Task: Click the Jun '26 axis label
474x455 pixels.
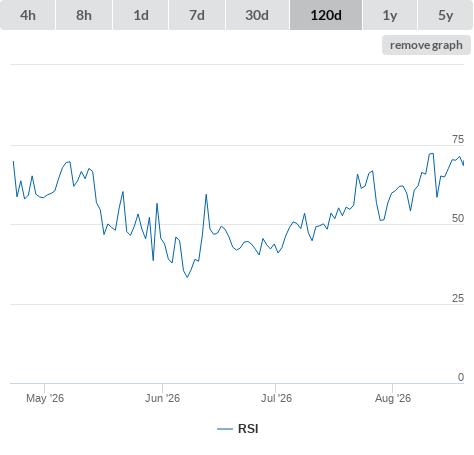Action: click(x=162, y=398)
